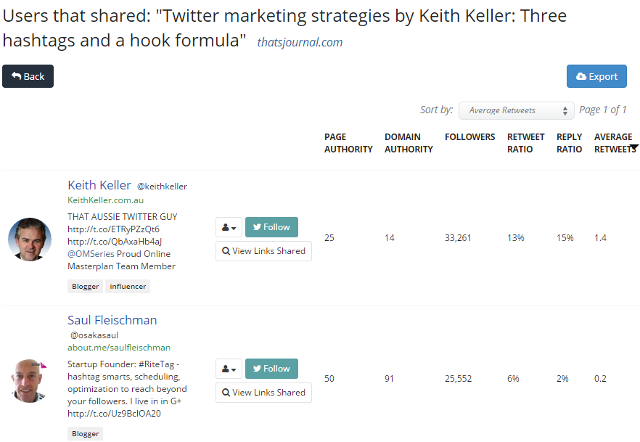Follow Keith Keller on Twitter
The image size is (640, 442).
tap(271, 227)
